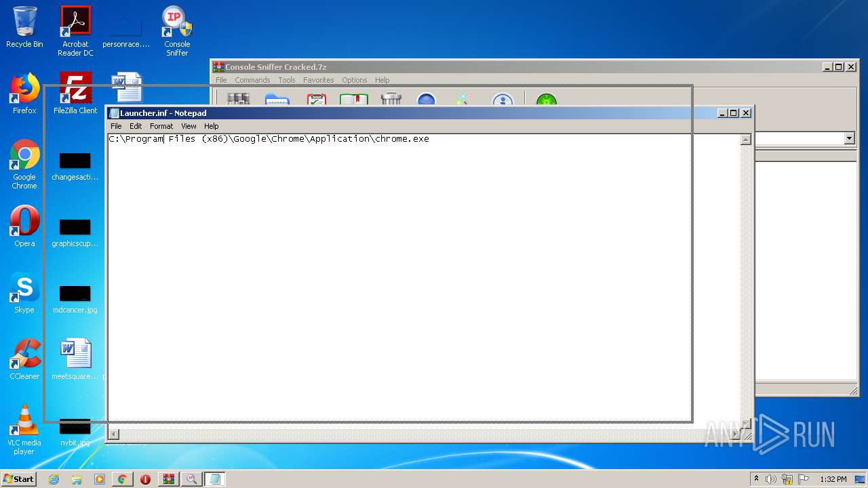Click the Start button
The height and width of the screenshot is (488, 868).
pos(18,479)
